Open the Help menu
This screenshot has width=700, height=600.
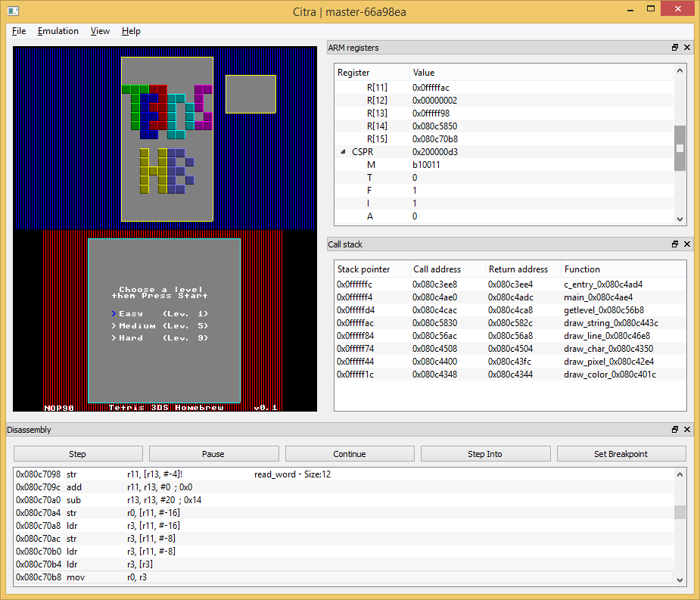[131, 31]
